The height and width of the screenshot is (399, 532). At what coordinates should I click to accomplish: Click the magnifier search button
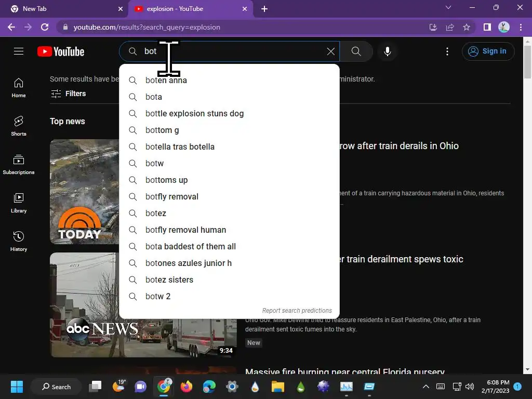356,51
